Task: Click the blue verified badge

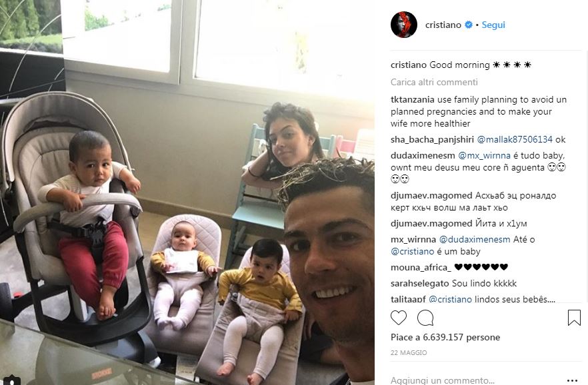Action: (x=469, y=25)
